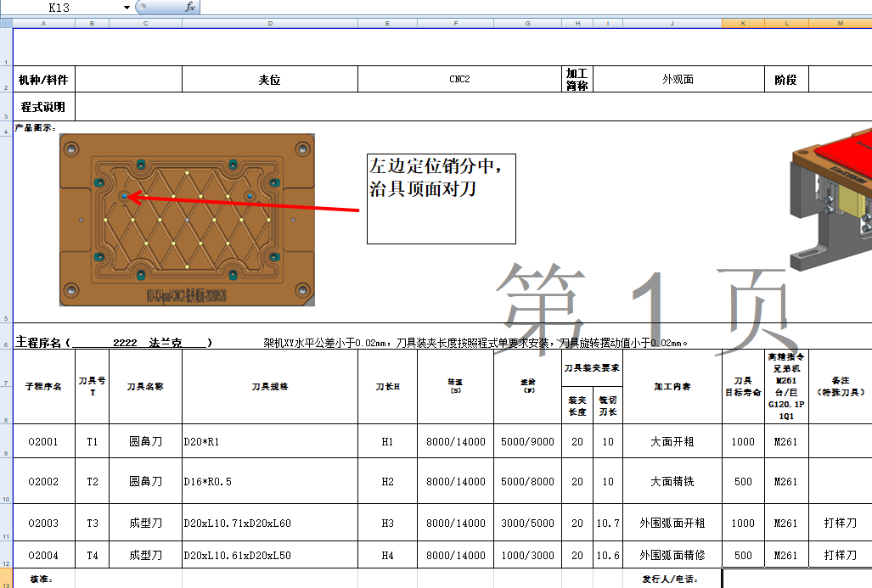This screenshot has height=588, width=872.
Task: Click the Select All corner button
Action: (x=8, y=23)
